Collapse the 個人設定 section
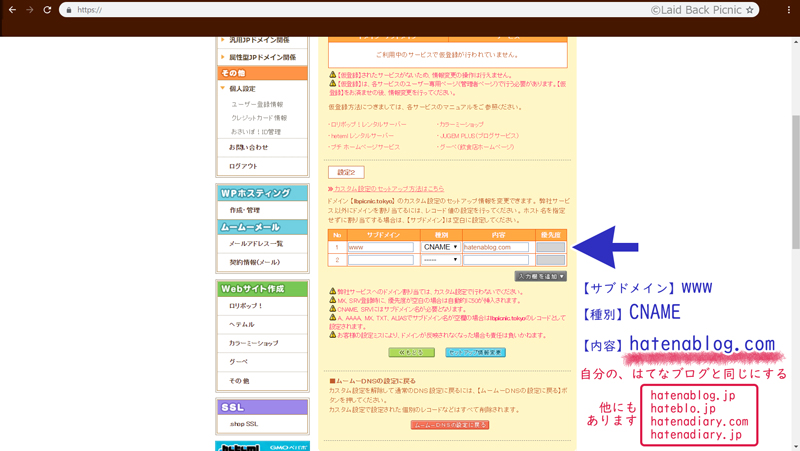 point(242,88)
